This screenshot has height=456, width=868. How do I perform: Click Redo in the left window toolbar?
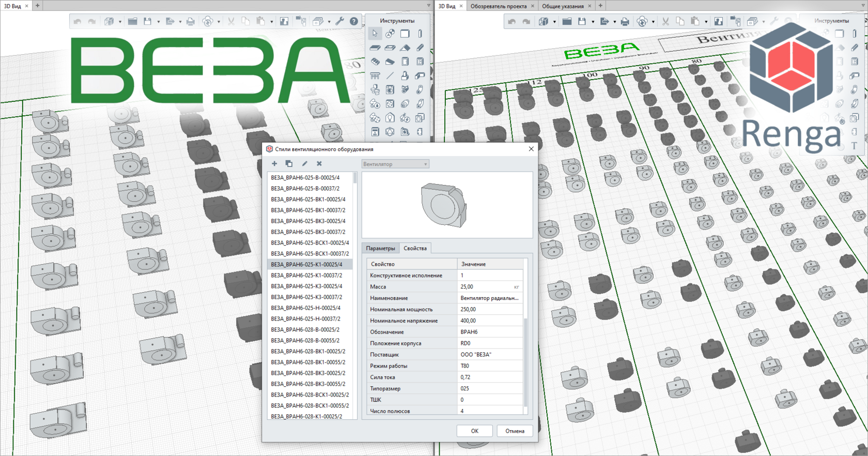pyautogui.click(x=92, y=21)
